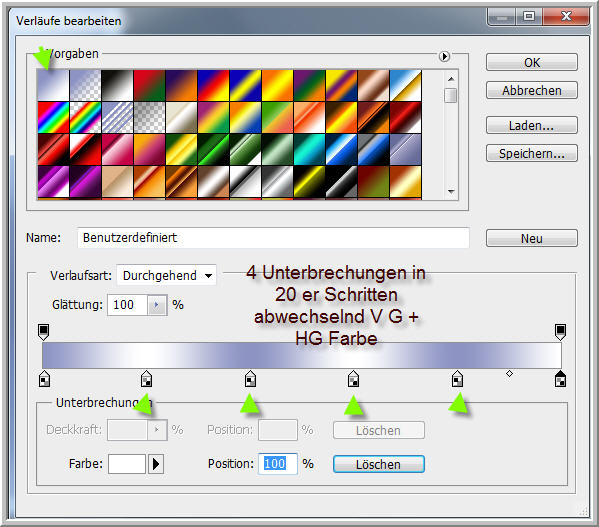
Task: Select the second color stop under gradient
Action: 146,378
